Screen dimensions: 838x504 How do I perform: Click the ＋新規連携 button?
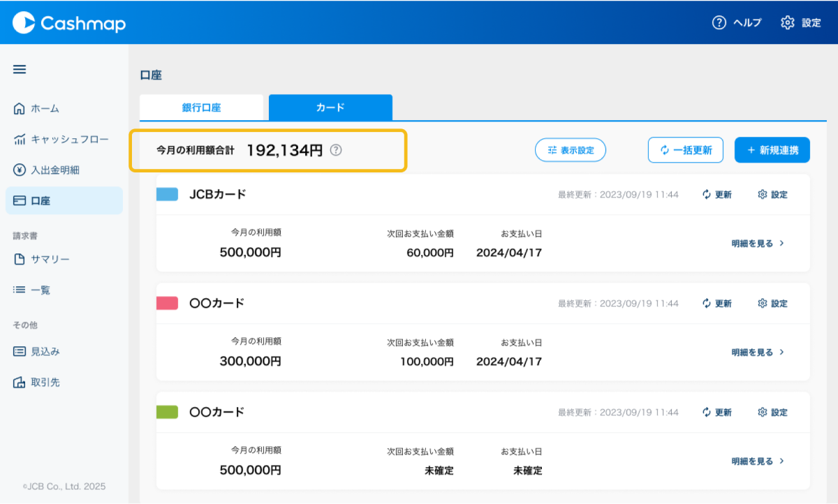point(772,150)
